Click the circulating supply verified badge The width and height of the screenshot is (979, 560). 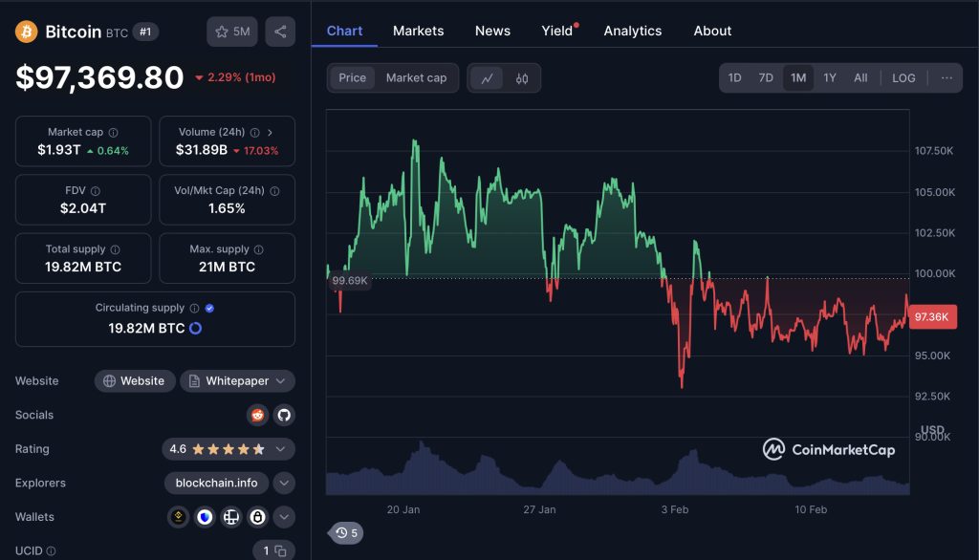coord(209,308)
